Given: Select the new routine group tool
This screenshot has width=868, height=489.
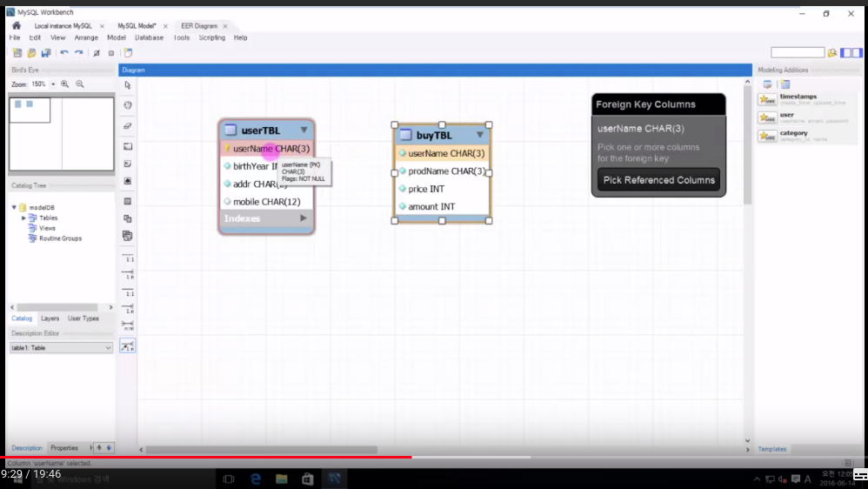Looking at the screenshot, I should click(128, 236).
